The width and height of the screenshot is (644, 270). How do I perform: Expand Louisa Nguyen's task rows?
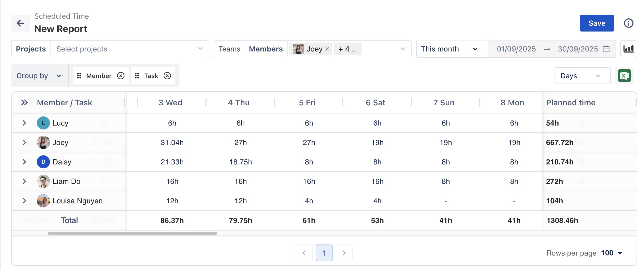tap(24, 201)
